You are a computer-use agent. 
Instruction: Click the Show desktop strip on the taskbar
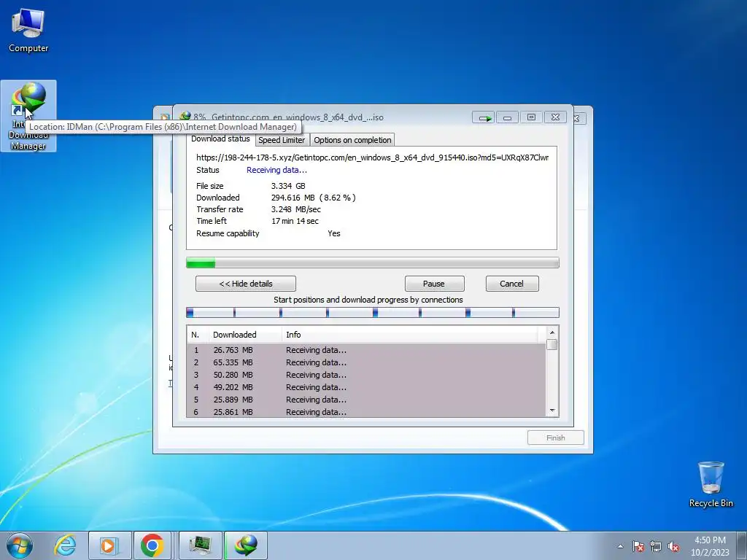pos(743,545)
